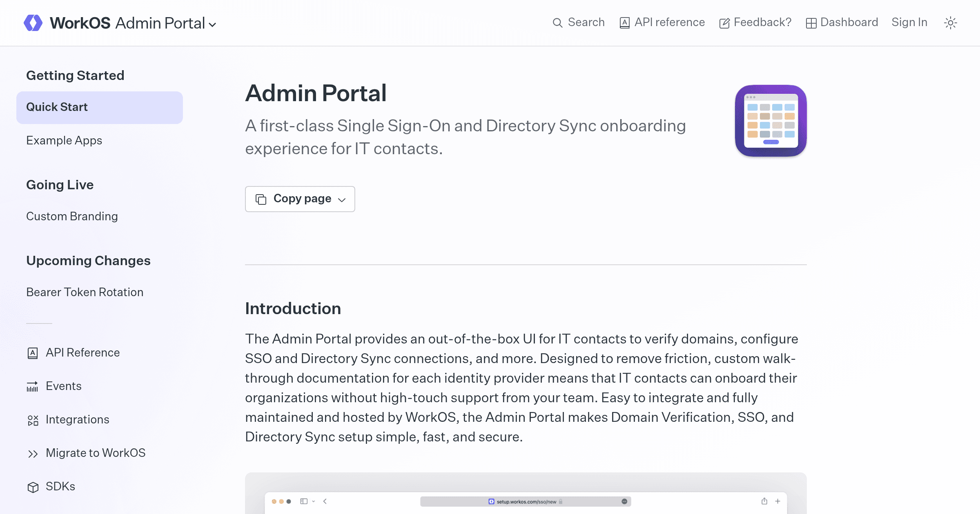Click the Going Live section heading
980x514 pixels.
60,185
